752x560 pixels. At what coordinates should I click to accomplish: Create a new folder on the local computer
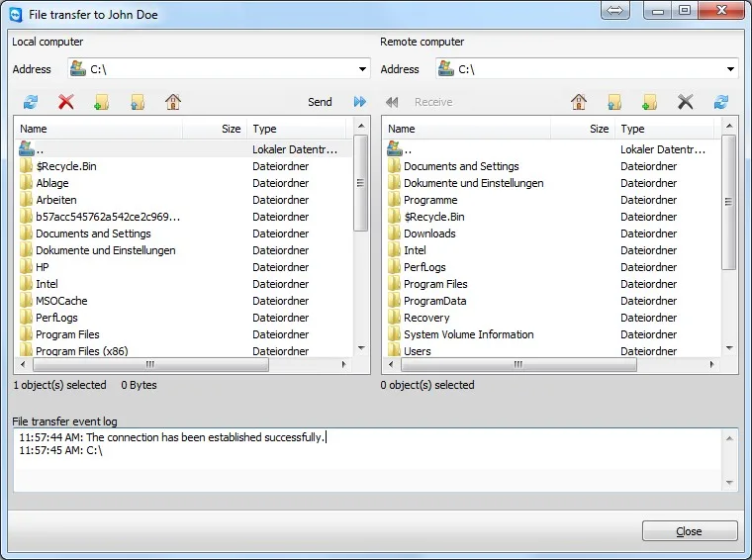click(x=102, y=102)
